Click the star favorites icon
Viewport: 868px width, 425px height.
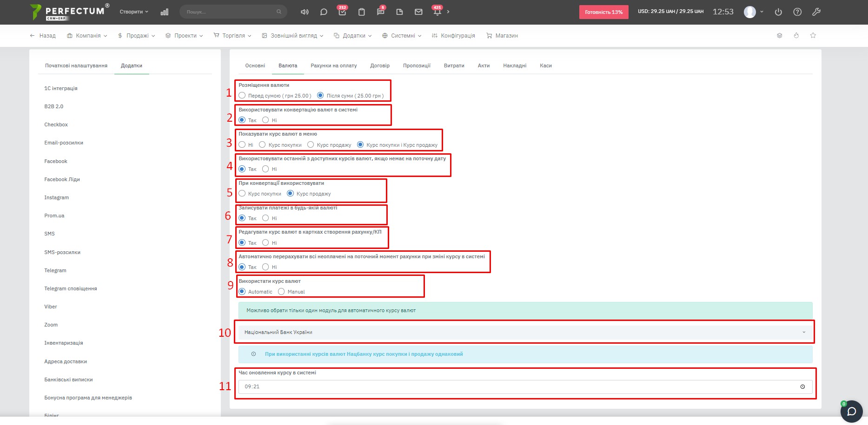813,35
